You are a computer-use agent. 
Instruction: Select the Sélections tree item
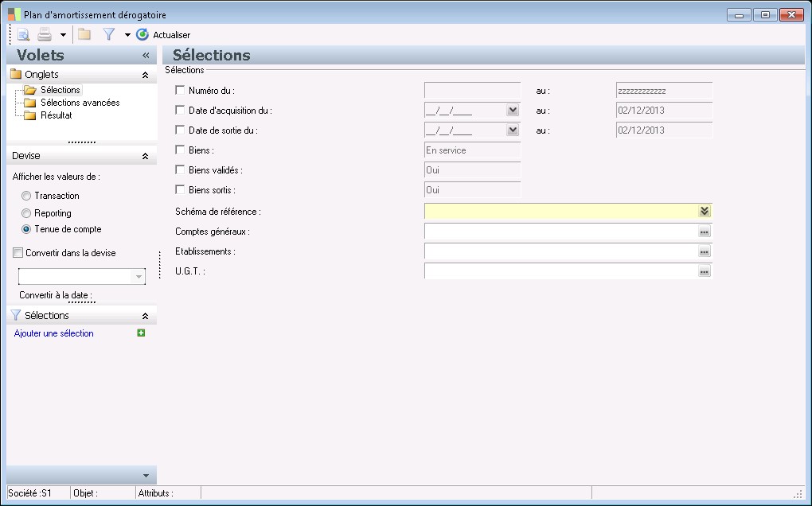60,90
